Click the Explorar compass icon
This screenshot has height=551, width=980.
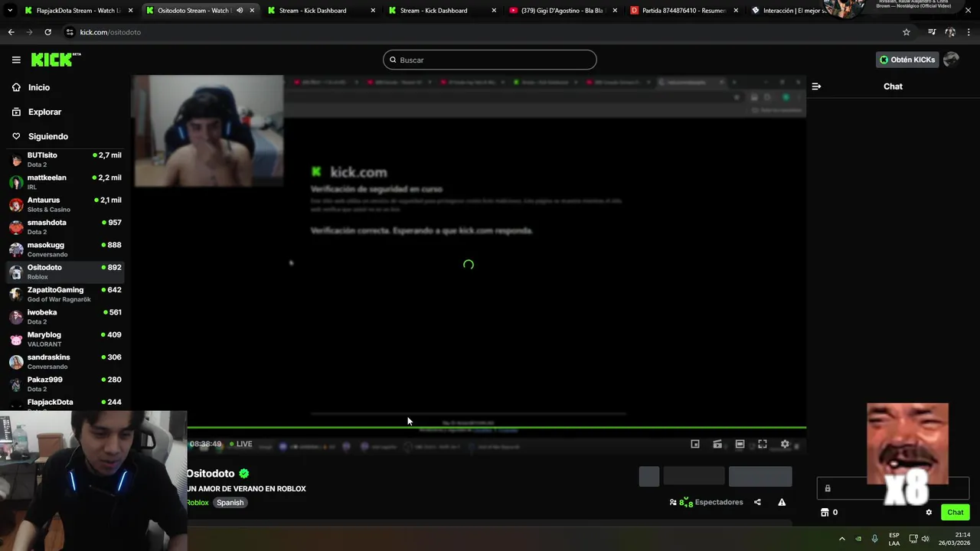[x=16, y=112]
